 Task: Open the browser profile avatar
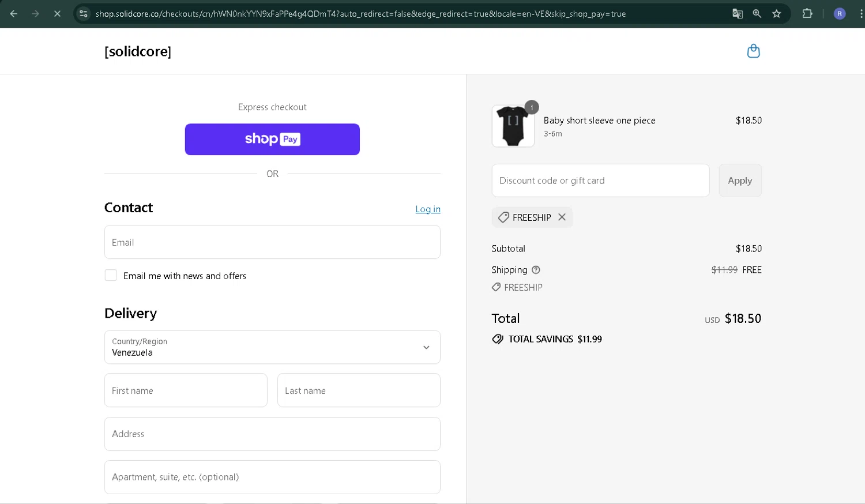[x=840, y=14]
